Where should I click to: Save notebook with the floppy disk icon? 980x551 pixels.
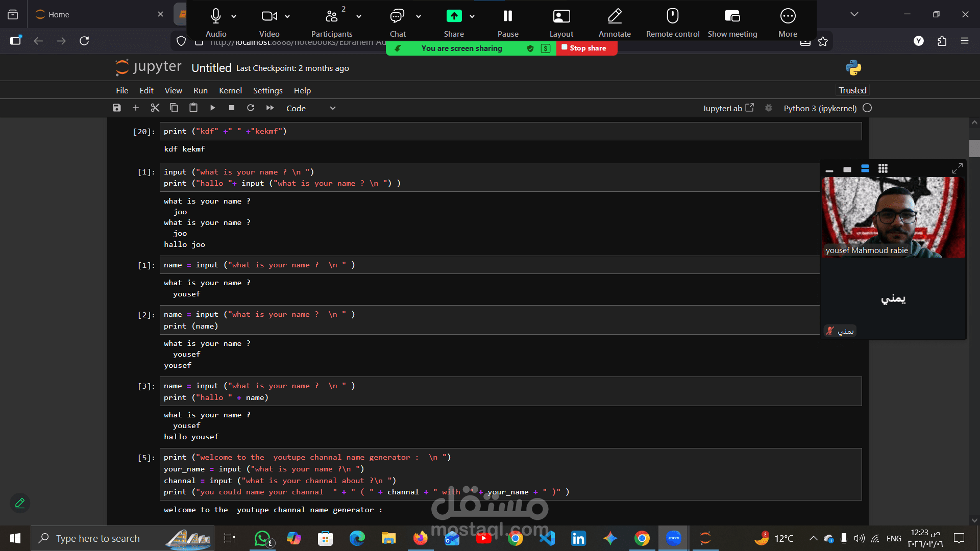(x=117, y=108)
